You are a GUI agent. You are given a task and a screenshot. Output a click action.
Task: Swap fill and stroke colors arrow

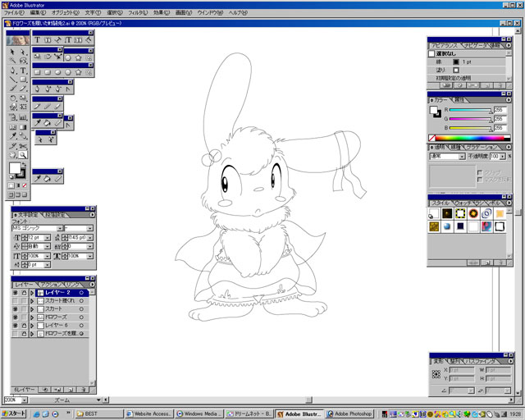24,165
